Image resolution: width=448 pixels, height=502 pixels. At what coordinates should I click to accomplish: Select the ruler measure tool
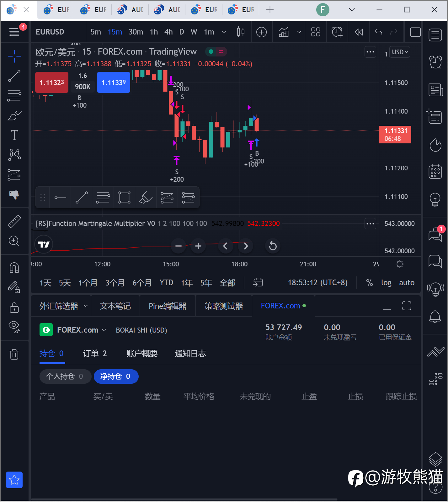(x=14, y=221)
